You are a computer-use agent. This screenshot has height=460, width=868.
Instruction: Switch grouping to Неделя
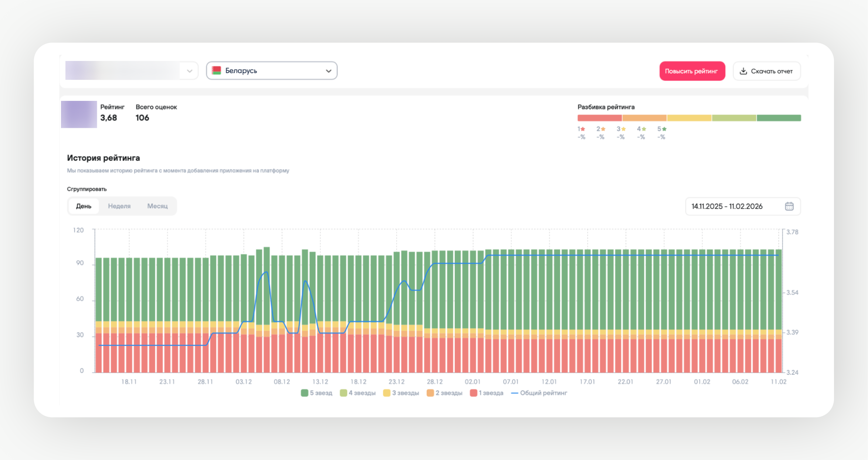[119, 206]
